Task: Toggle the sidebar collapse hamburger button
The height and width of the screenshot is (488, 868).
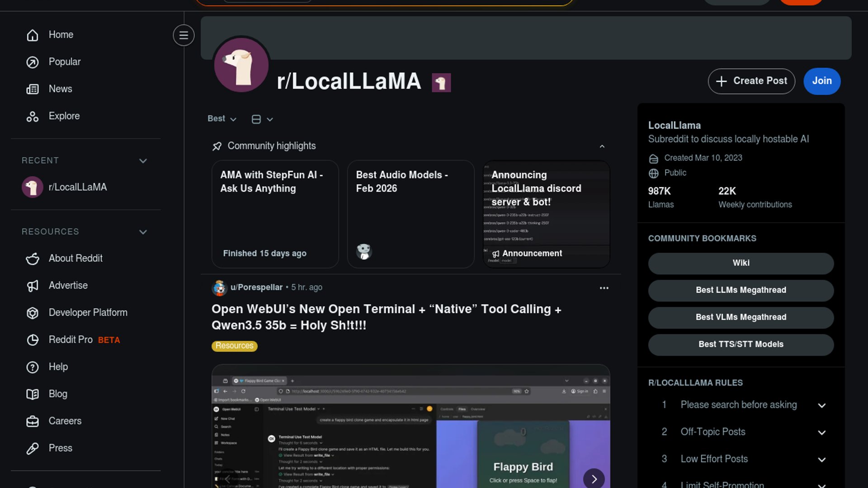Action: pyautogui.click(x=184, y=35)
